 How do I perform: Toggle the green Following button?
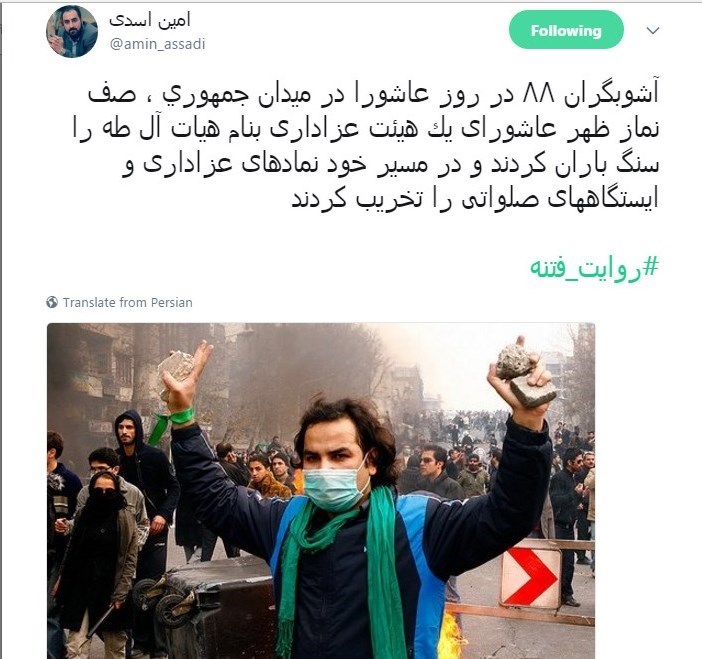[x=566, y=30]
